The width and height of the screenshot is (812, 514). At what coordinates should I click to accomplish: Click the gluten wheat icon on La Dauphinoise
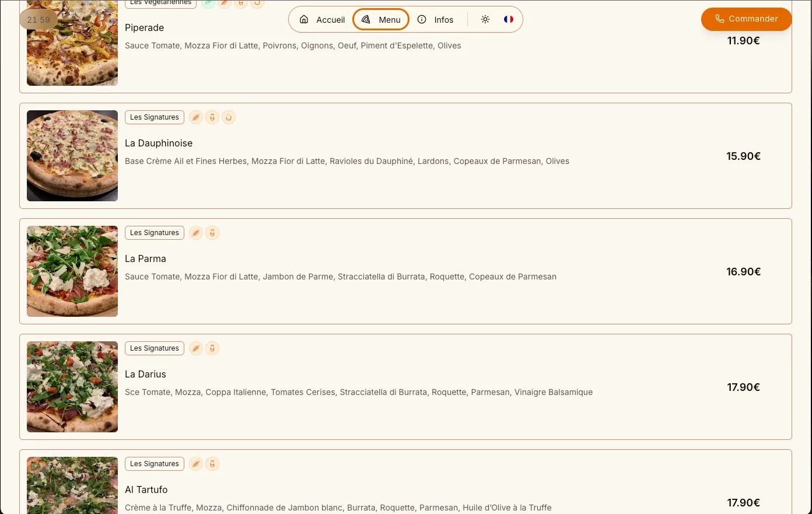coord(196,117)
